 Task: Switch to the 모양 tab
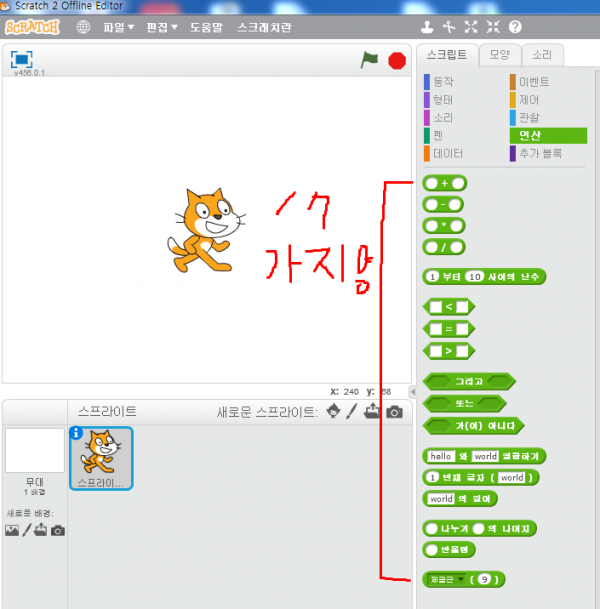coord(499,55)
